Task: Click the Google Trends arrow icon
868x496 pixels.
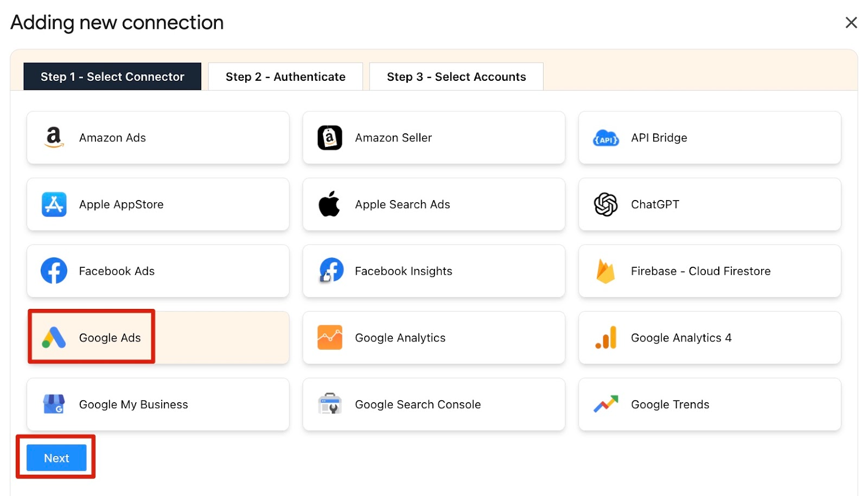Action: click(x=605, y=404)
